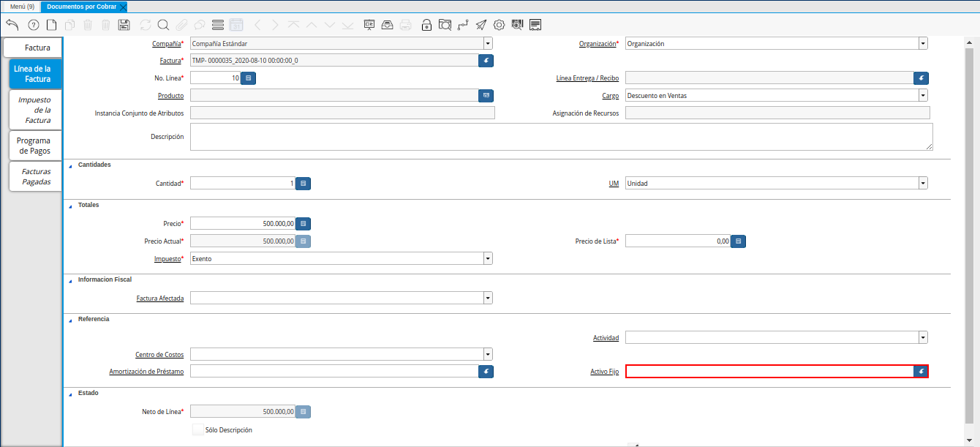This screenshot has height=447, width=980.
Task: Collapse the Totales section
Action: (71, 206)
